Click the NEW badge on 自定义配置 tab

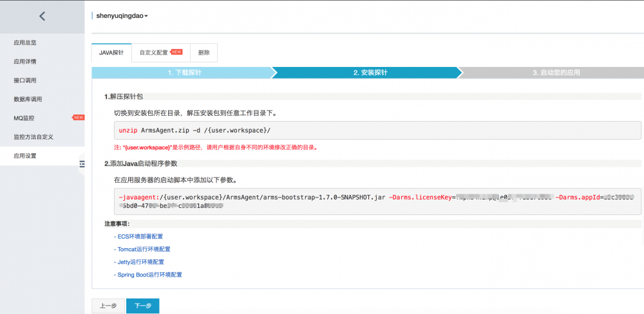pyautogui.click(x=176, y=52)
